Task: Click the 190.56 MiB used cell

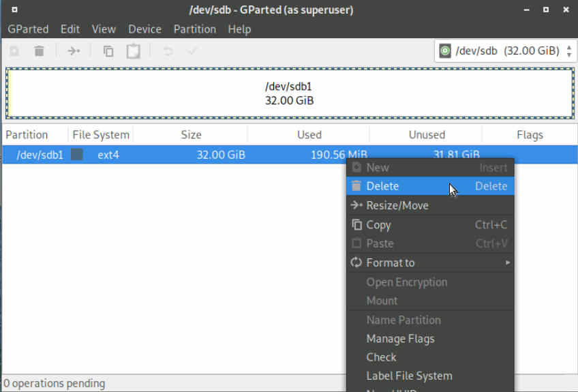Action: tap(339, 155)
